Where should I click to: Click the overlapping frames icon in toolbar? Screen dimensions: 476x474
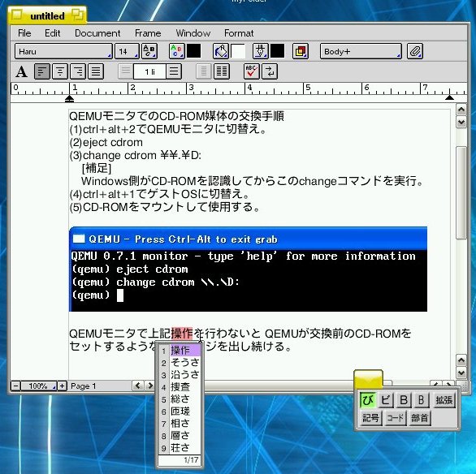[x=301, y=51]
